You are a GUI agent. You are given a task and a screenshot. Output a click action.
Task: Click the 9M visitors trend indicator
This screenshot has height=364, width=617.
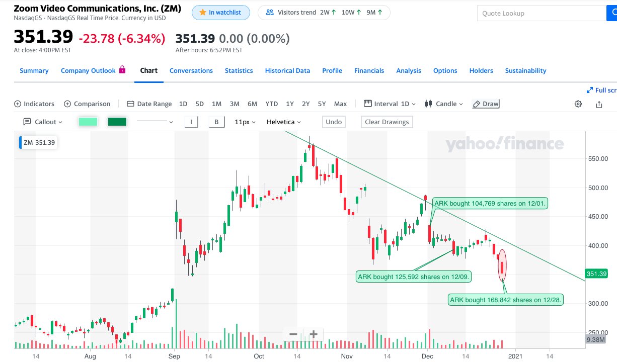pos(374,13)
